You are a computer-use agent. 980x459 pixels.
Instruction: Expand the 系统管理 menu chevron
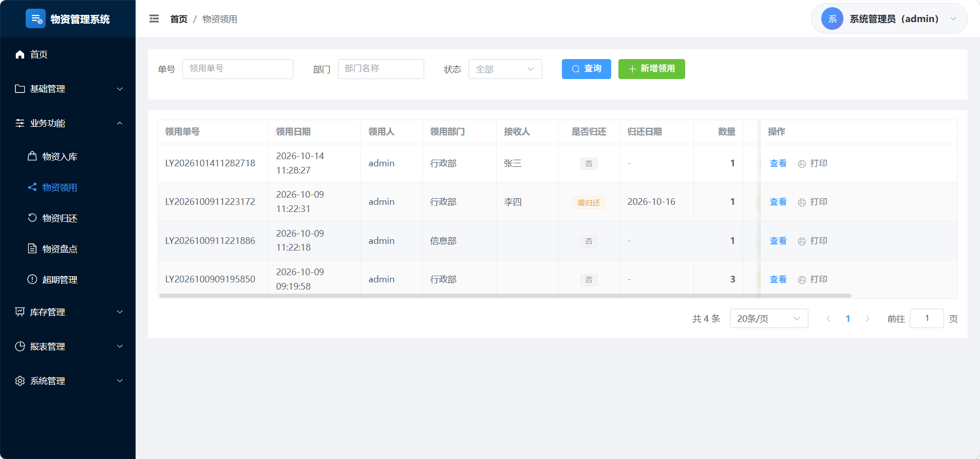click(x=120, y=381)
